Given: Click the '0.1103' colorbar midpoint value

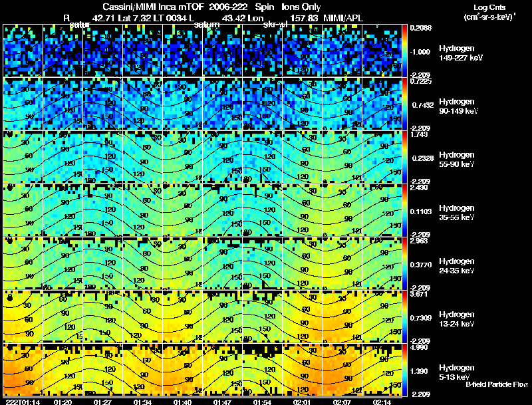Looking at the screenshot, I should 421,211.
